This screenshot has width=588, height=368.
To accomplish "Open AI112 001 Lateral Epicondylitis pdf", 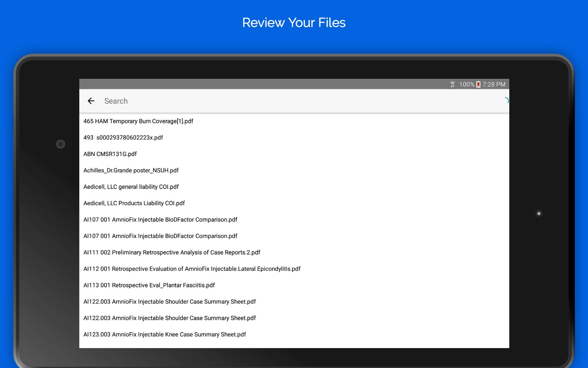I will tap(294, 269).
